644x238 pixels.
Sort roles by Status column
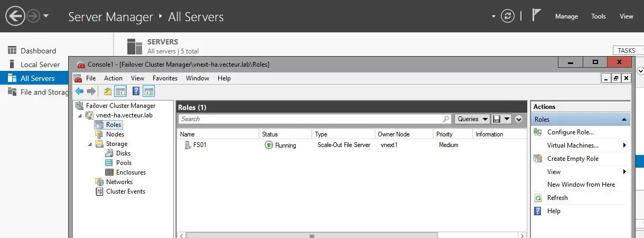285,134
